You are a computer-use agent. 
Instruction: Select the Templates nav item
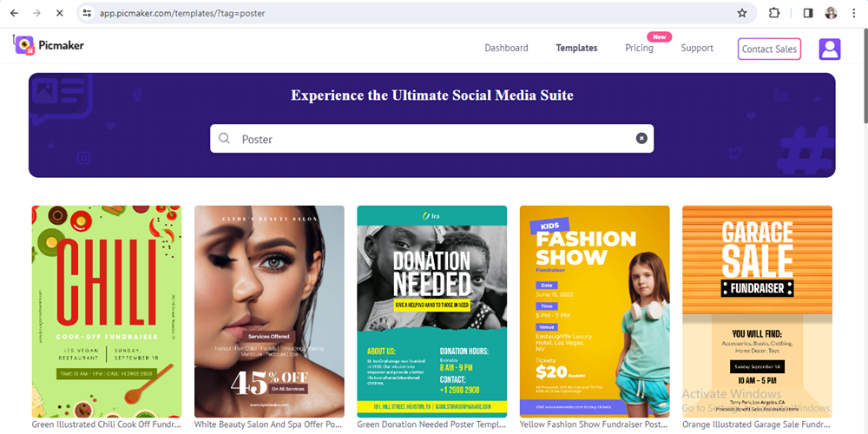click(576, 48)
